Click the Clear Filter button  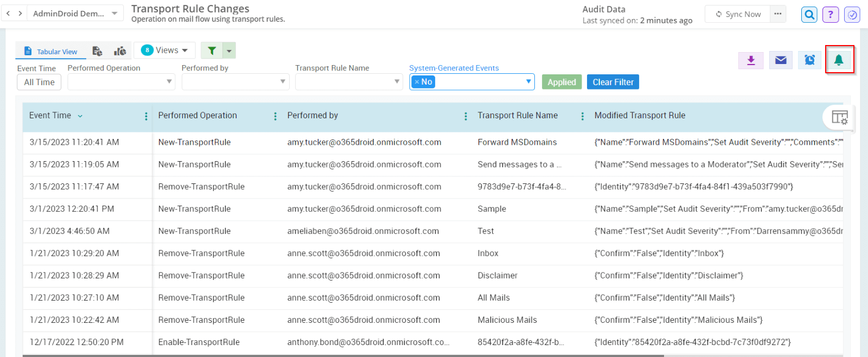[613, 82]
